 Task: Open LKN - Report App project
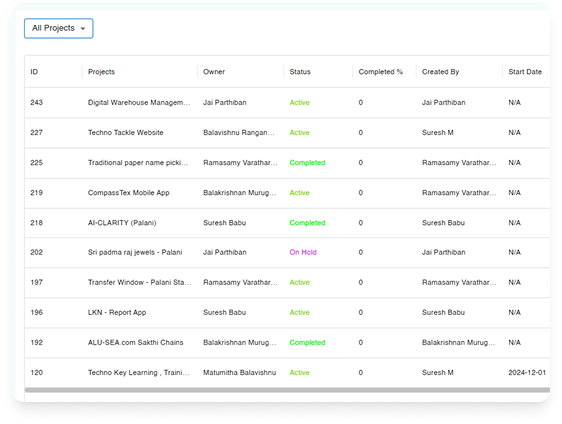click(117, 313)
